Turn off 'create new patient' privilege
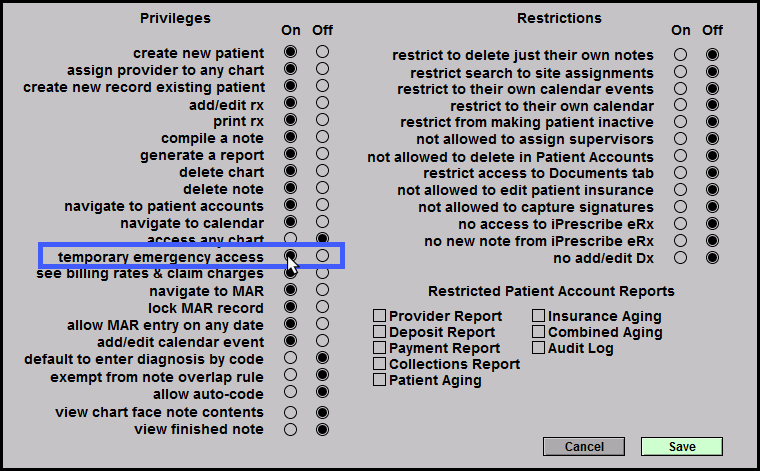Screen dimensions: 760x471 pos(322,52)
